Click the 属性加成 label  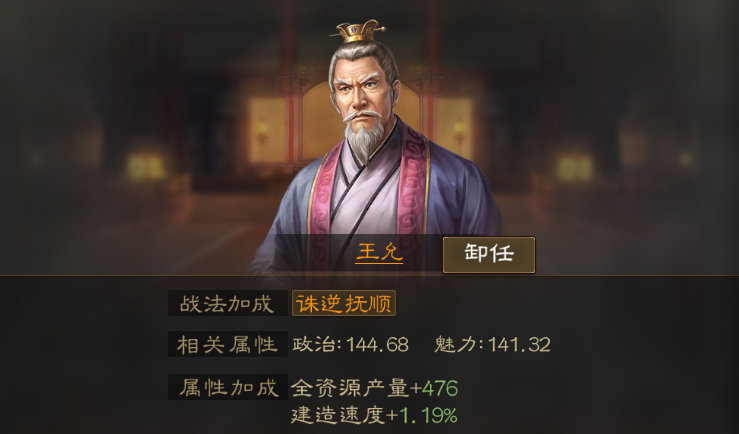(x=228, y=387)
